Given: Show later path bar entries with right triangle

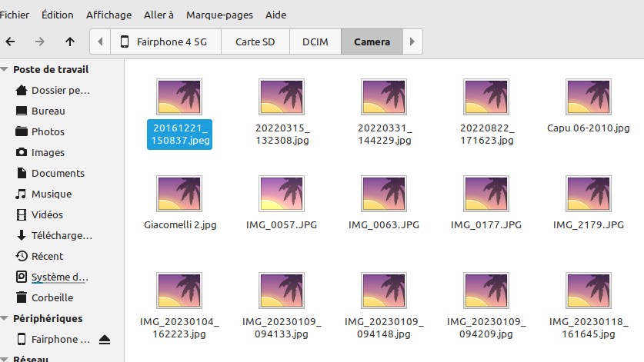Looking at the screenshot, I should click(412, 42).
